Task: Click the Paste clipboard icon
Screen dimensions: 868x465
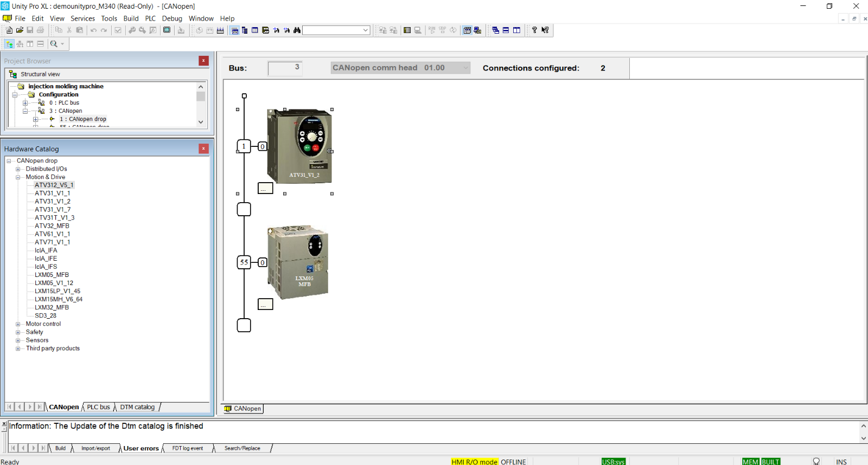Action: [x=79, y=30]
